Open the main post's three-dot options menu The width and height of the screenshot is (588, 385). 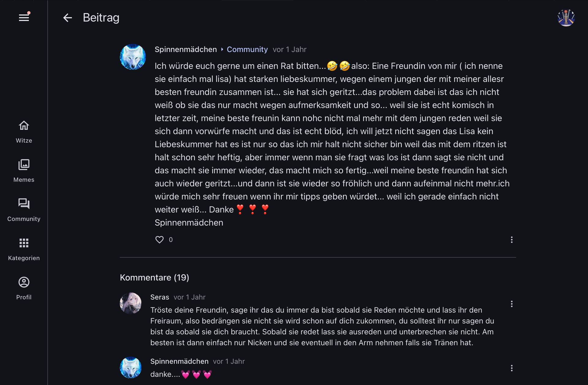pyautogui.click(x=511, y=240)
